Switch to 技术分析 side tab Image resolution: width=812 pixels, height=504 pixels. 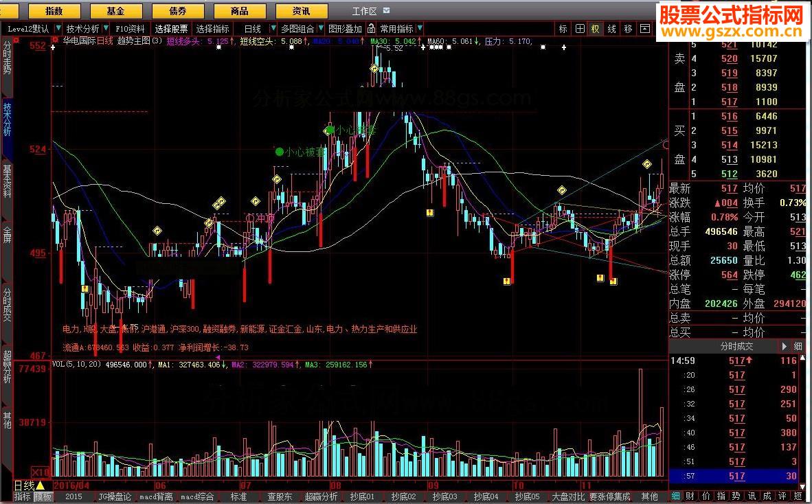pyautogui.click(x=8, y=119)
